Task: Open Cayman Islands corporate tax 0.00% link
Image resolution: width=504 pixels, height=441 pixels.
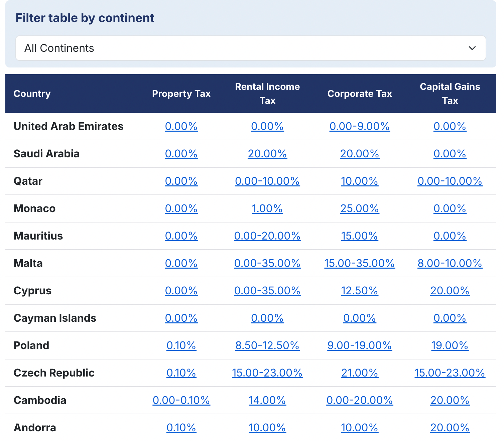Action: point(359,318)
